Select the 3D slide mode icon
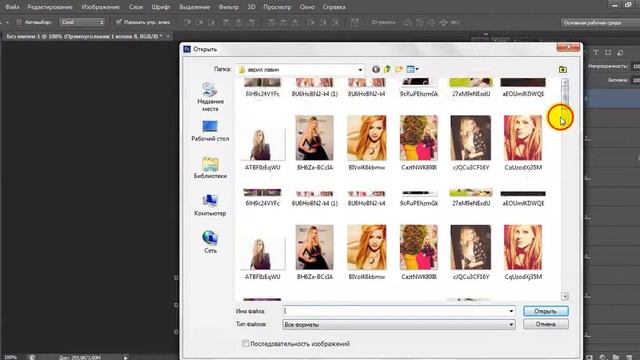 pos(443,22)
